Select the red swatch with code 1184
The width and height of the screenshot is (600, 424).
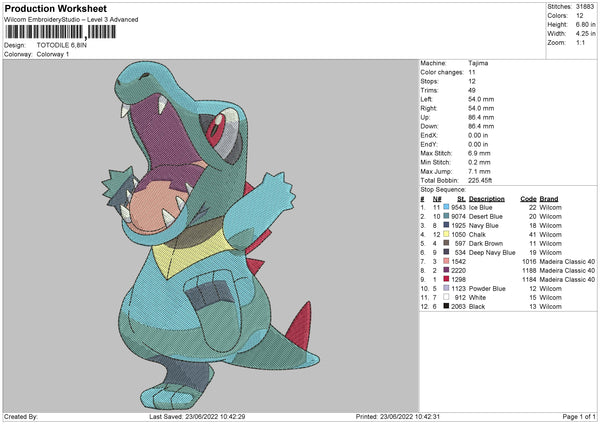coord(446,279)
